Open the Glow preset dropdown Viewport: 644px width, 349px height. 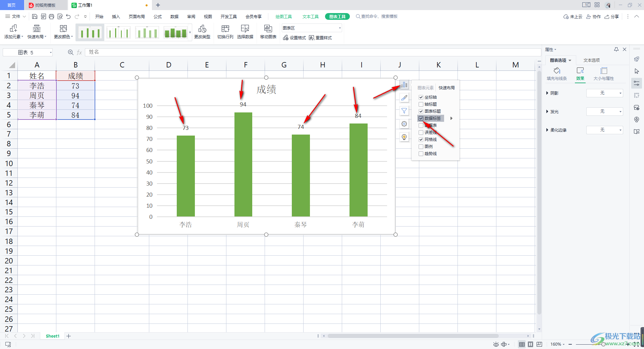point(604,111)
